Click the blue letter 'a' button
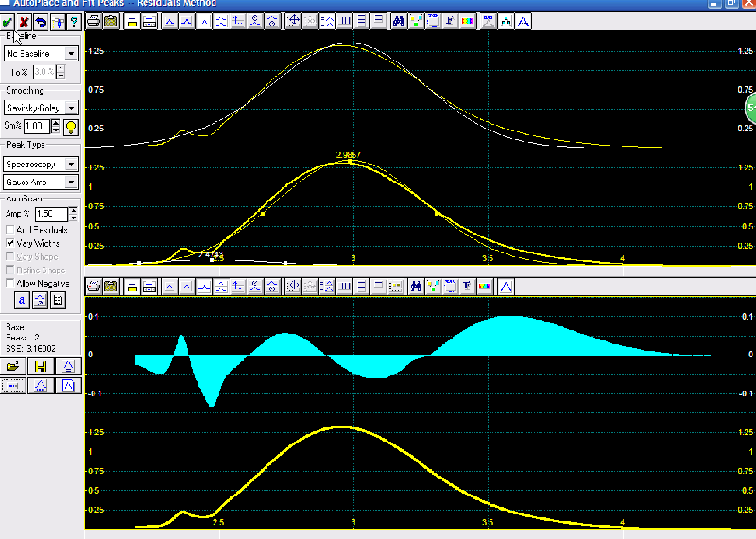 22,300
